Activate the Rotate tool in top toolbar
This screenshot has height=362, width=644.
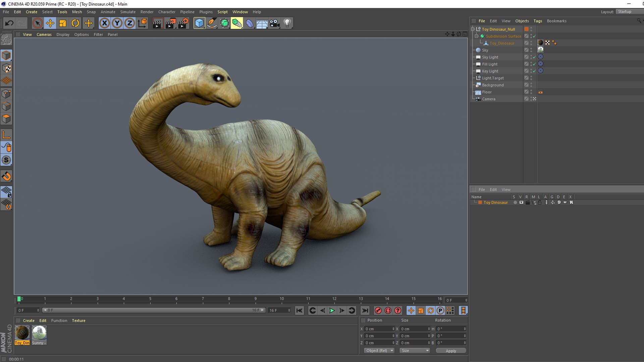point(75,23)
